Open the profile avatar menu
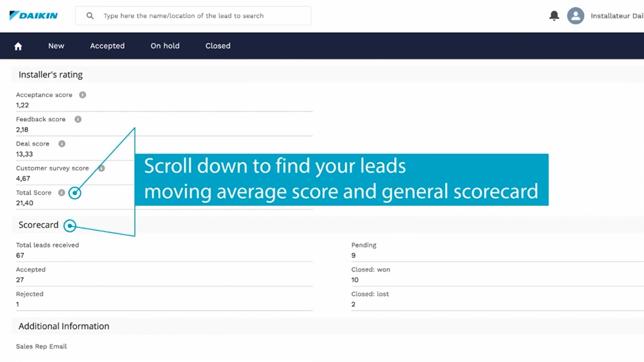 coord(575,16)
